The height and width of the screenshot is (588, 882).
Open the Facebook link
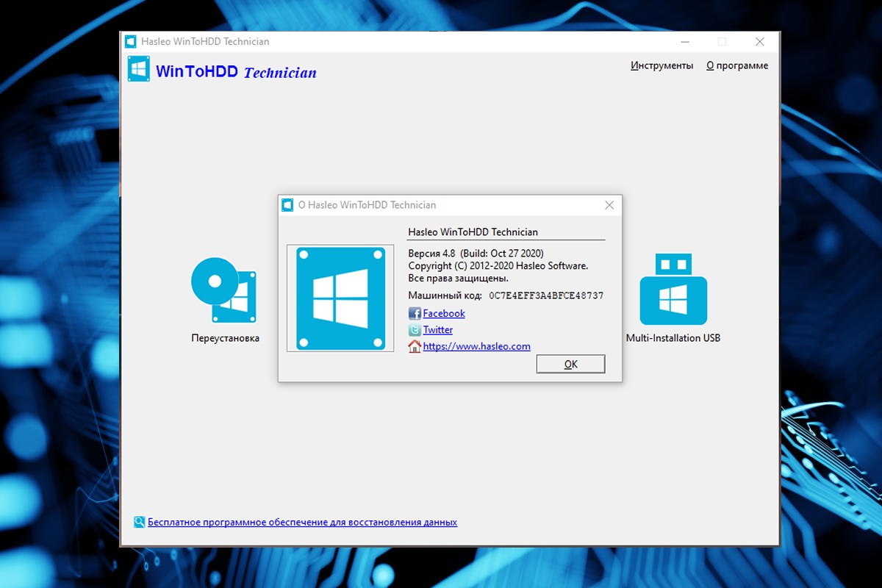pos(444,313)
